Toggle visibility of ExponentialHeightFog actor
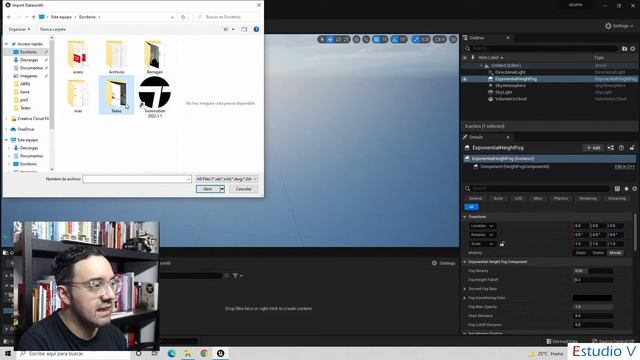The height and width of the screenshot is (360, 640). click(x=464, y=79)
